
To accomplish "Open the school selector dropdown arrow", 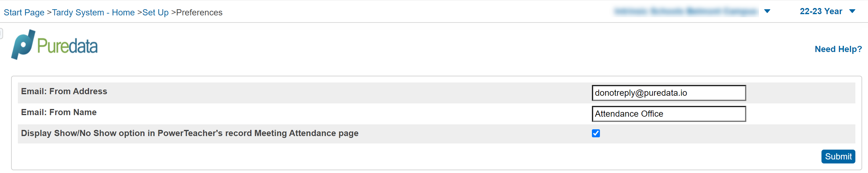I will [767, 11].
